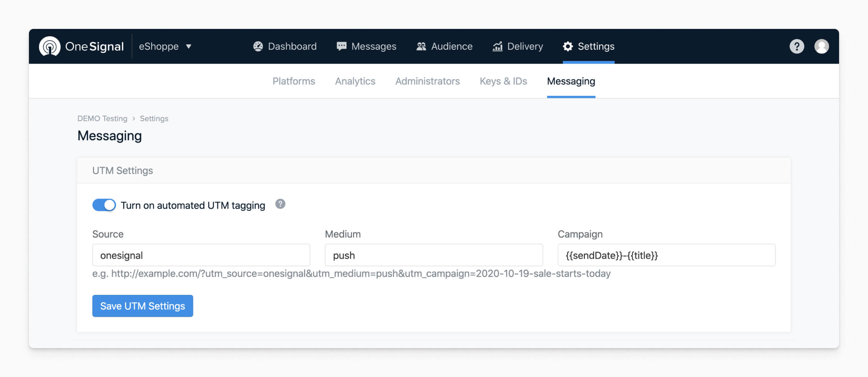Save UTM Settings

click(x=143, y=306)
